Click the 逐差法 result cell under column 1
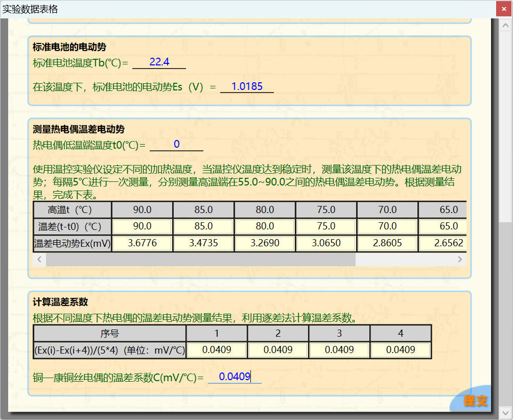Viewport: 513px width, 420px height. coord(217,351)
